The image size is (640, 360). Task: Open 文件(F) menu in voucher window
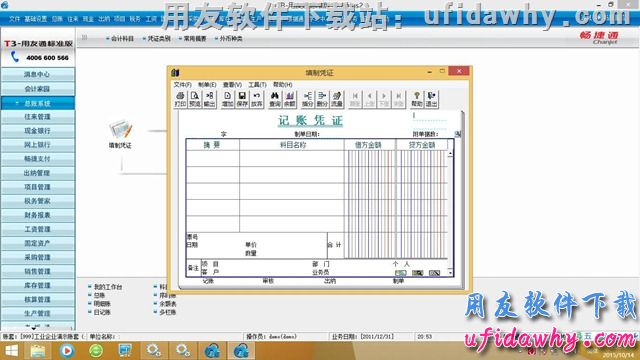coord(182,84)
